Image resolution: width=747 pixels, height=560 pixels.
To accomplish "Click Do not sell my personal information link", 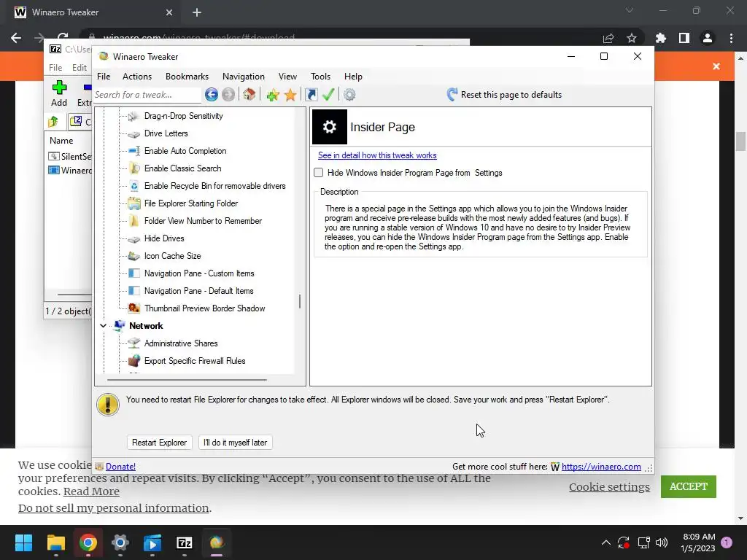I will (x=113, y=508).
